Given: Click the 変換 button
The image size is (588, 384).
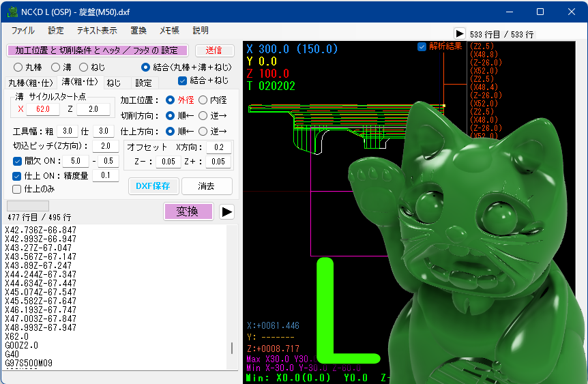Looking at the screenshot, I should point(188,211).
